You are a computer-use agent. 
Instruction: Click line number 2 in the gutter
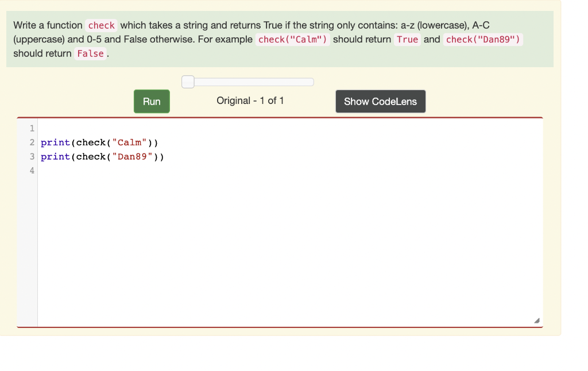click(32, 142)
